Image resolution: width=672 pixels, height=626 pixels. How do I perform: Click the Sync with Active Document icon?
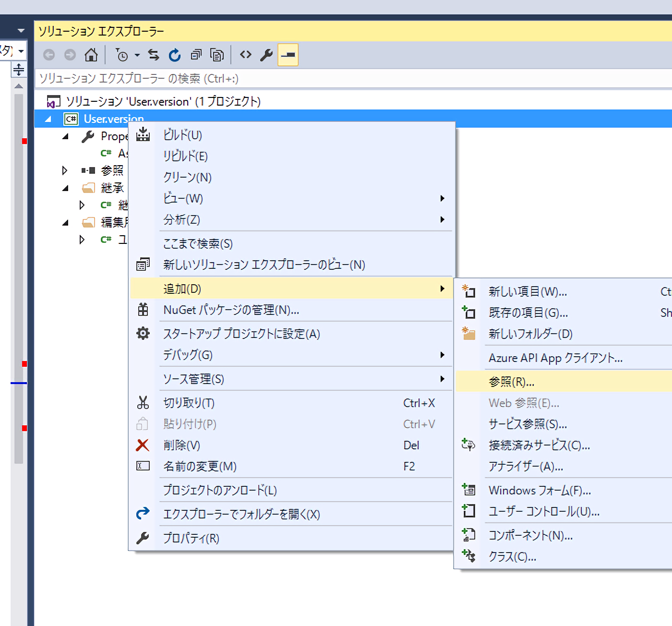(x=154, y=55)
